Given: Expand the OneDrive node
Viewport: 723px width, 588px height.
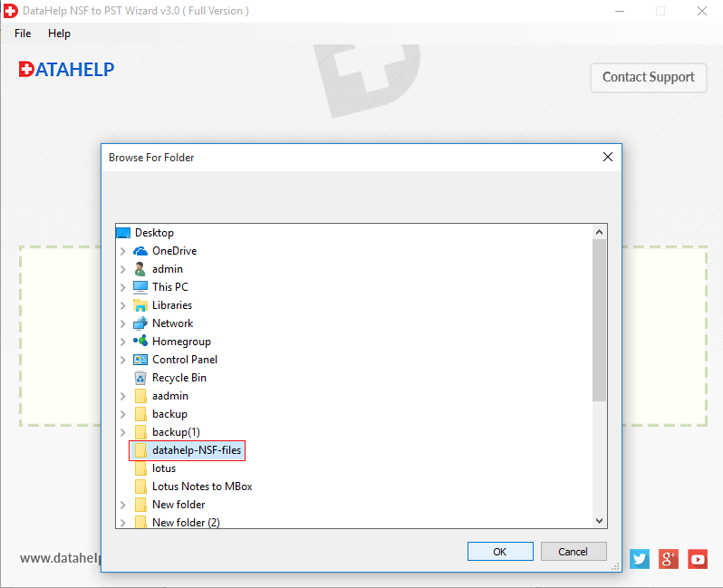Looking at the screenshot, I should 123,251.
